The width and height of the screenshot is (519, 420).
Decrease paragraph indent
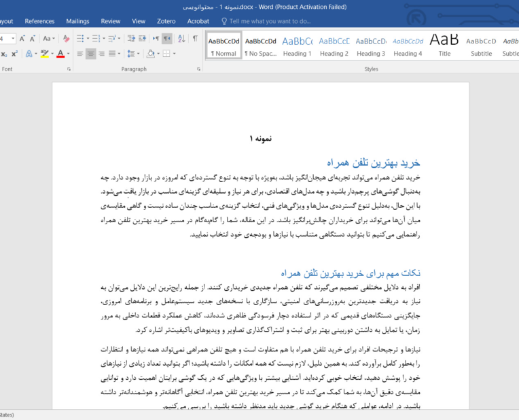click(131, 39)
